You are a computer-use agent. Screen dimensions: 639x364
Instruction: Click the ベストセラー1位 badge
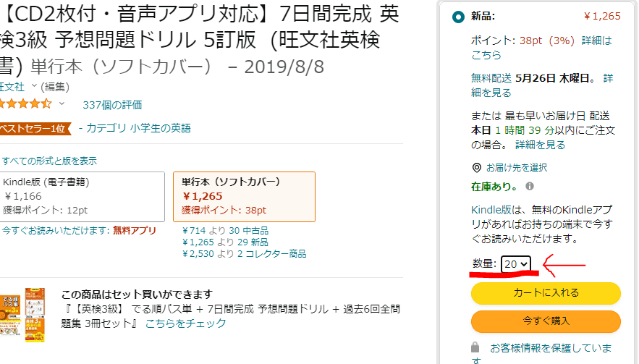(33, 128)
